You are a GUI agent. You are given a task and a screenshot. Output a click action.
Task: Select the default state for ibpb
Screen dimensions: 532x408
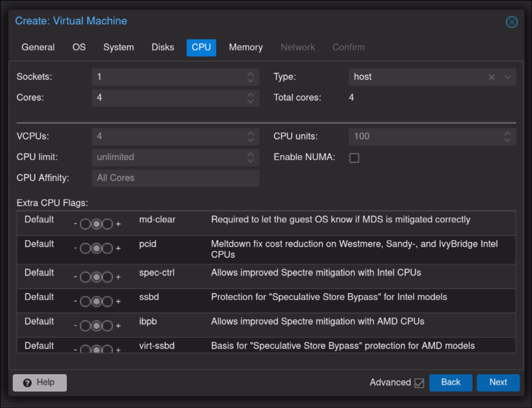pos(96,326)
